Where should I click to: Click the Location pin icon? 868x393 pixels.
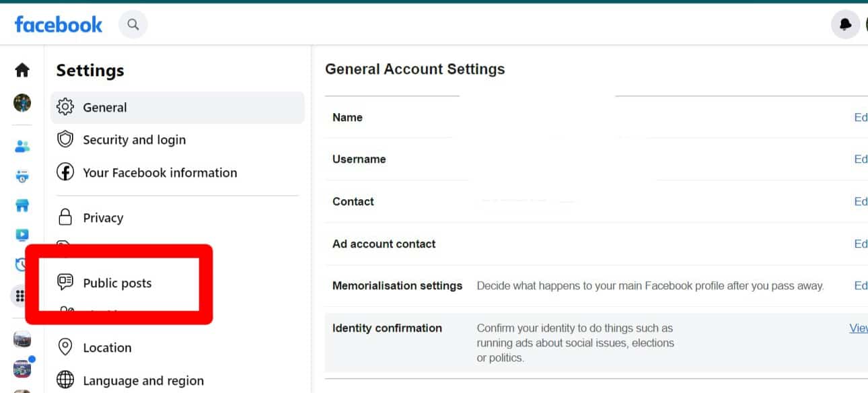(65, 347)
